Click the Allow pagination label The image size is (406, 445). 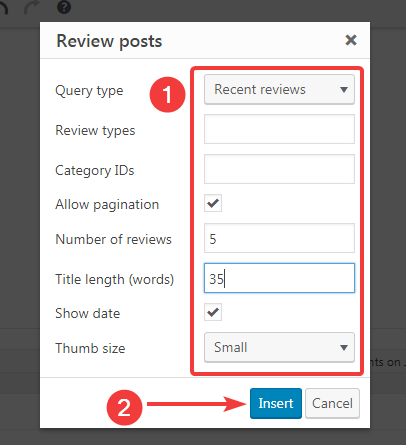pos(107,205)
